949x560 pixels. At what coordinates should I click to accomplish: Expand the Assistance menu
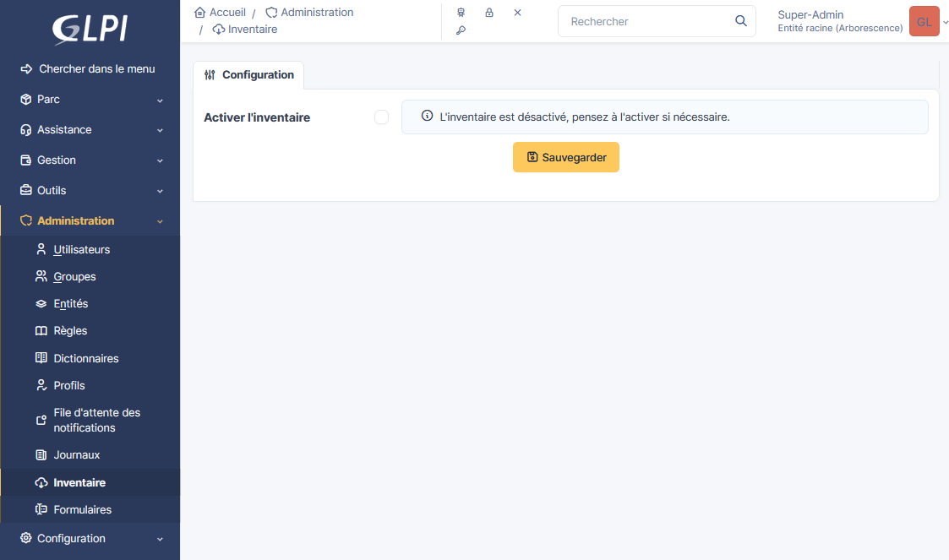(x=90, y=129)
